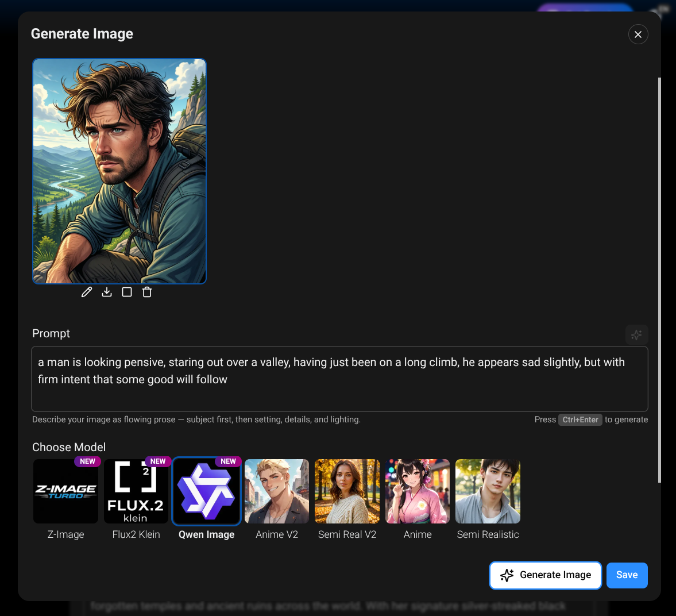Choose the Flux2 Klein model
The image size is (676, 616).
point(136,491)
